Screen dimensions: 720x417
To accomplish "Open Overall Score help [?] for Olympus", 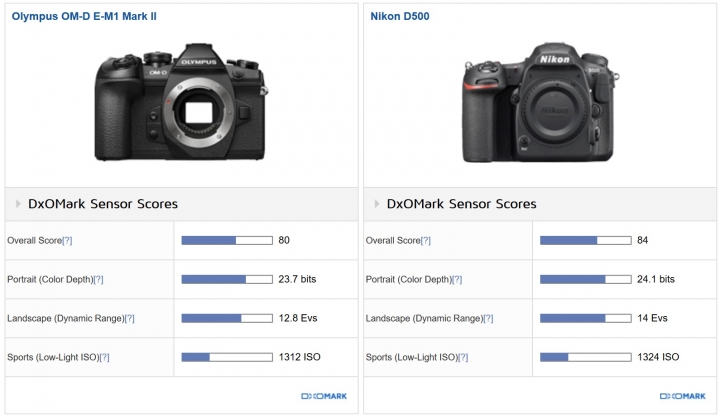I will tap(67, 241).
